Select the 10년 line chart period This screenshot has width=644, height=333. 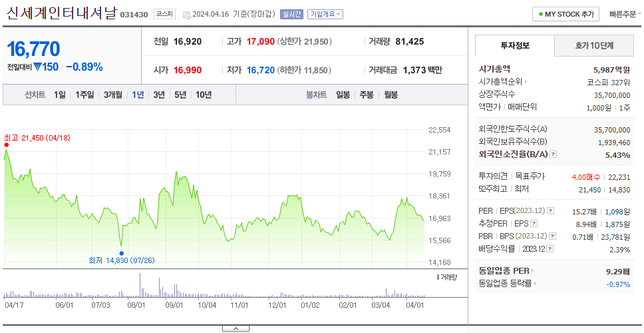pos(204,95)
